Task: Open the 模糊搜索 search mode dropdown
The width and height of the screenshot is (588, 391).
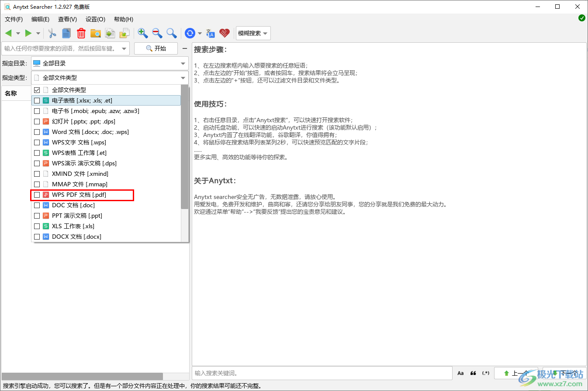Action: pos(253,33)
